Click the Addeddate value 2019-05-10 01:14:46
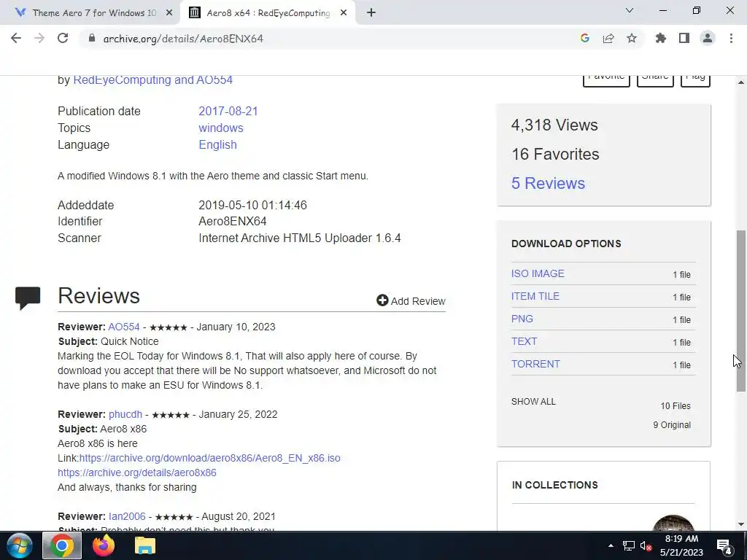 click(252, 205)
